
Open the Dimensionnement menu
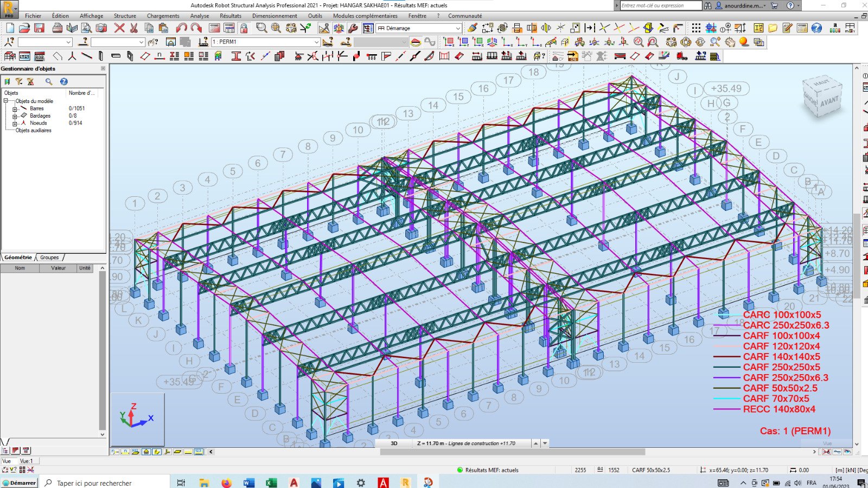tap(275, 16)
